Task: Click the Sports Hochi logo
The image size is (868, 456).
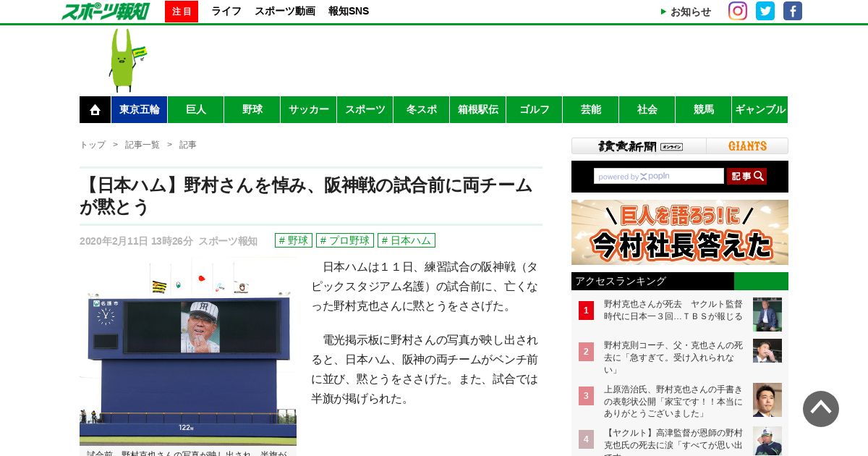Action: pos(106,11)
